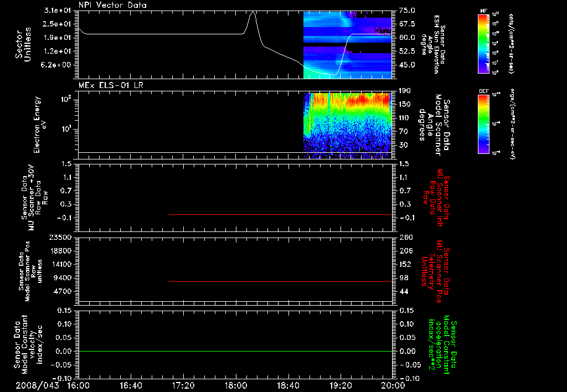Click the 110 scanner angle tick label
Image resolution: width=567 pixels, height=392 pixels.
(x=405, y=118)
